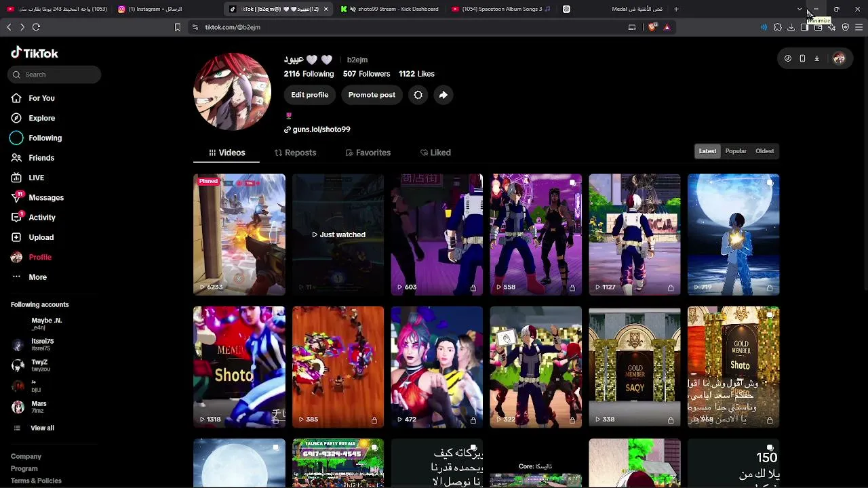
Task: Open profile settings gear icon
Action: 418,95
